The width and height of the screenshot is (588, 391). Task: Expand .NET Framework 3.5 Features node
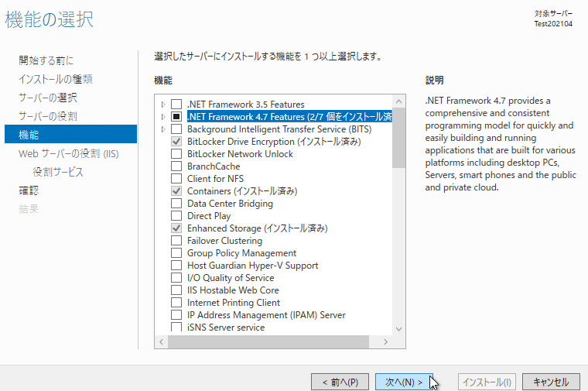(x=163, y=105)
